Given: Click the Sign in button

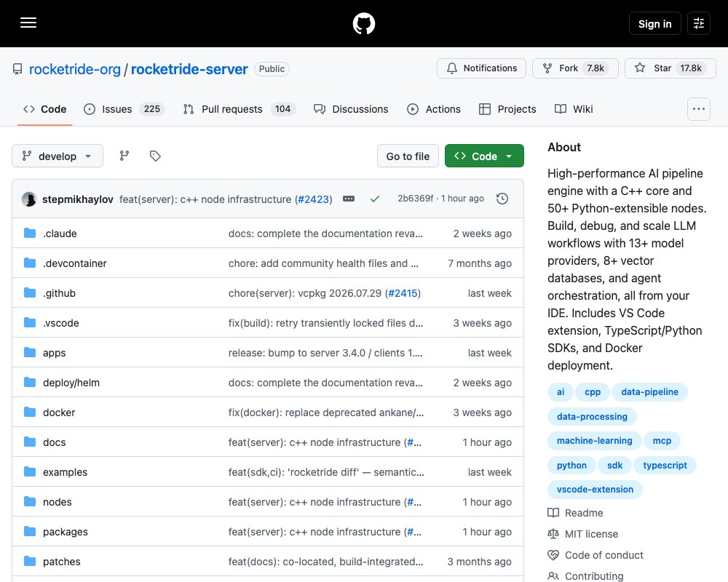Looking at the screenshot, I should 654,23.
